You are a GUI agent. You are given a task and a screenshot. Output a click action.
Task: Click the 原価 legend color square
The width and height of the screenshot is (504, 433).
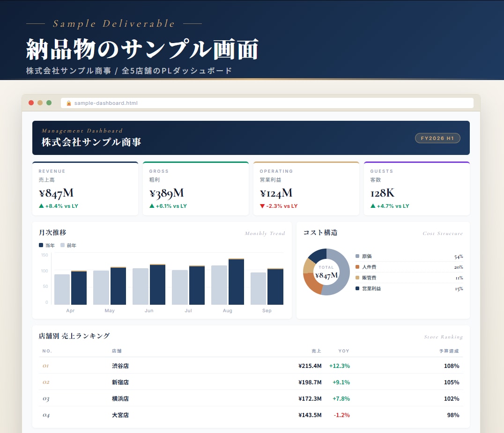click(x=357, y=256)
